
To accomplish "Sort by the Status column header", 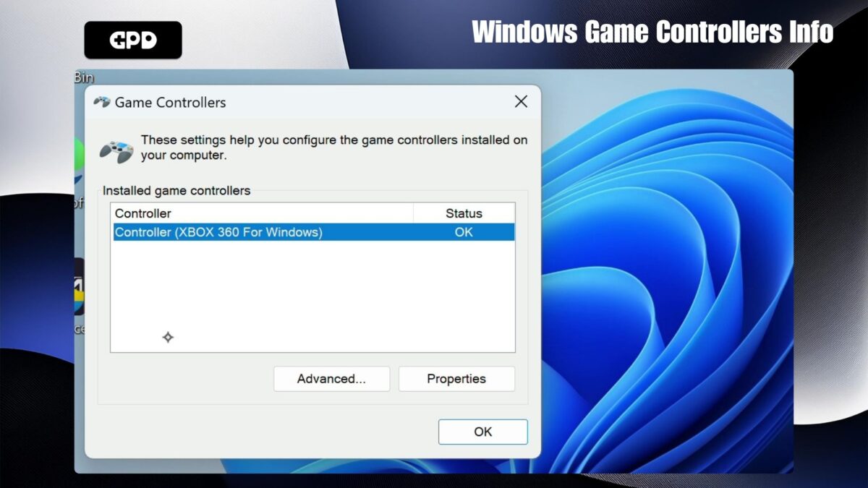I will pyautogui.click(x=464, y=213).
